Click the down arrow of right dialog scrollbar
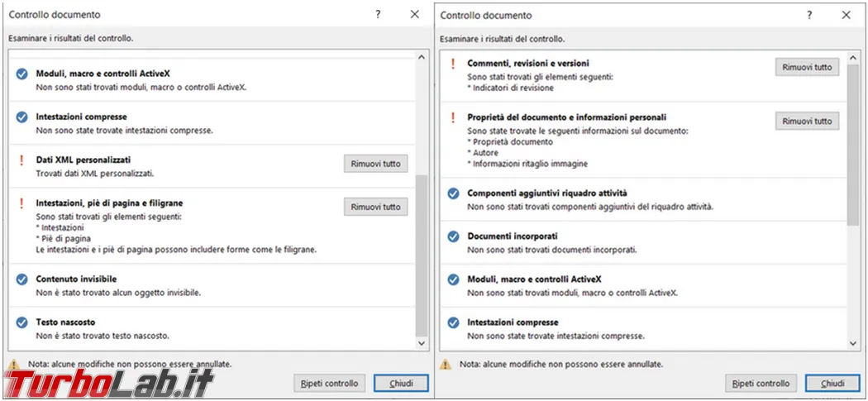Image resolution: width=868 pixels, height=401 pixels. 853,343
